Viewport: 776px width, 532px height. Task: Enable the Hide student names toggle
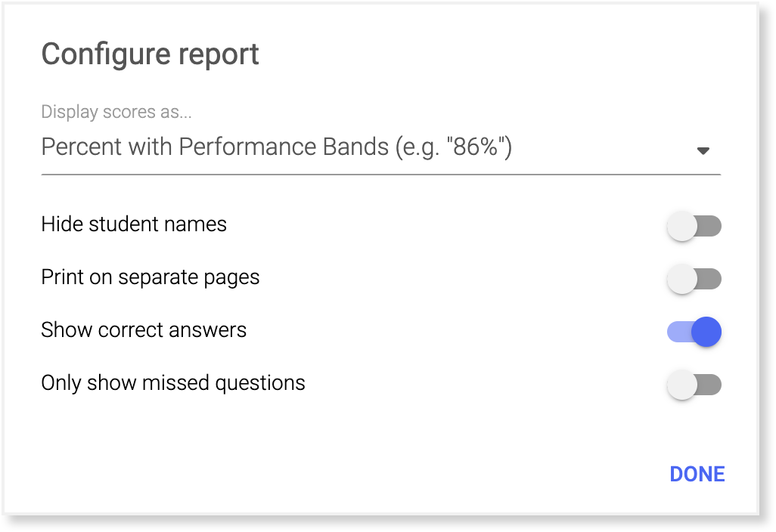click(694, 226)
